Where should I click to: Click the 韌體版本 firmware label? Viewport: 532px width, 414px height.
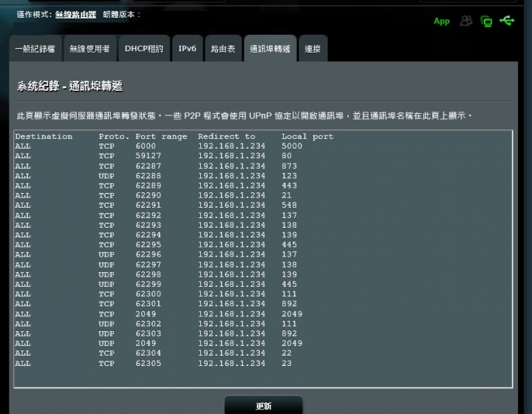pyautogui.click(x=121, y=15)
